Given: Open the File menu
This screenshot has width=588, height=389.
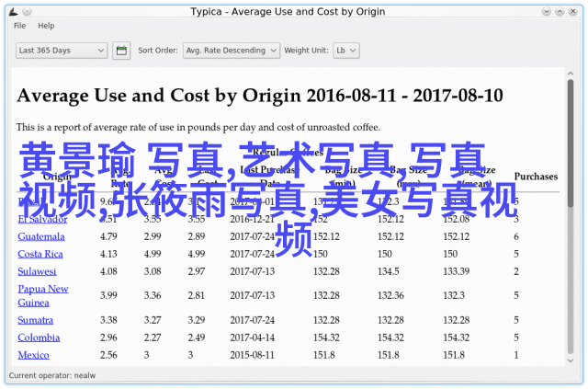Looking at the screenshot, I should (20, 27).
